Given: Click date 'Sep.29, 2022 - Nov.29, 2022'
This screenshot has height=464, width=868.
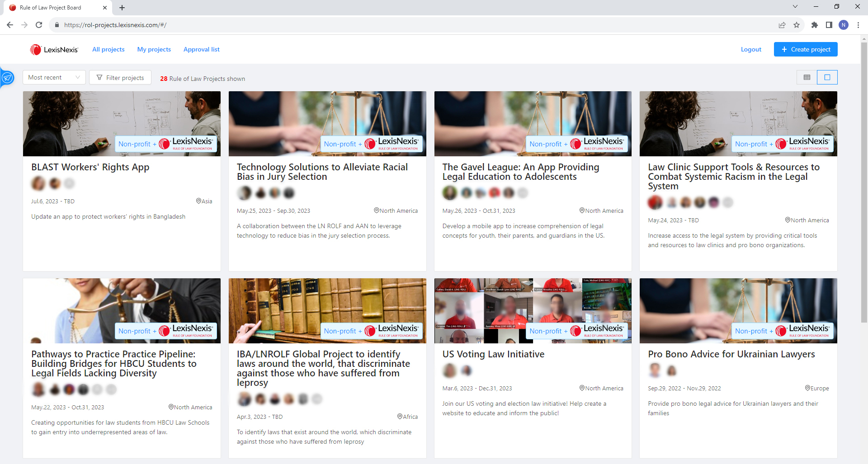Looking at the screenshot, I should (x=684, y=388).
